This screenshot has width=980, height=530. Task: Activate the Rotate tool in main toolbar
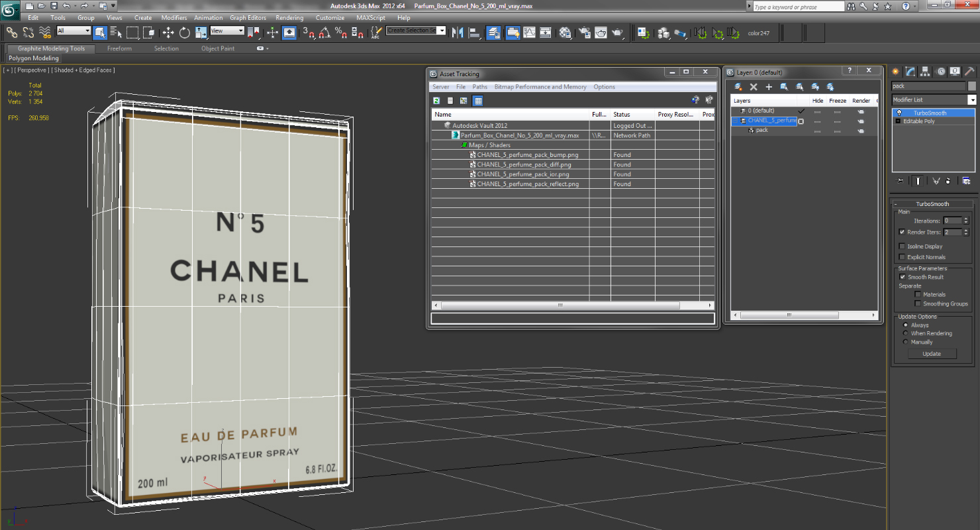[x=184, y=32]
